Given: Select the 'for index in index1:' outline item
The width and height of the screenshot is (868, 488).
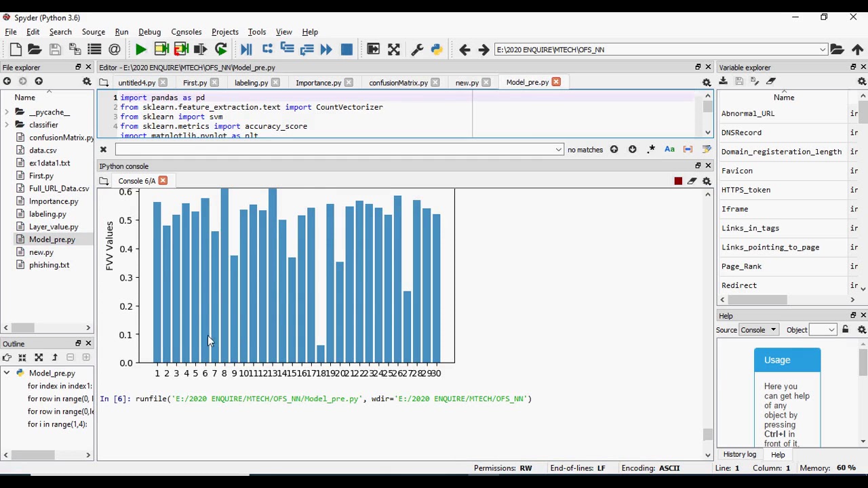Looking at the screenshot, I should tap(60, 386).
